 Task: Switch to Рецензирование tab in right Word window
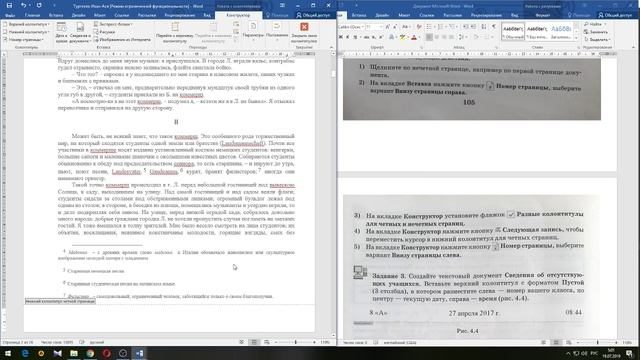(486, 15)
